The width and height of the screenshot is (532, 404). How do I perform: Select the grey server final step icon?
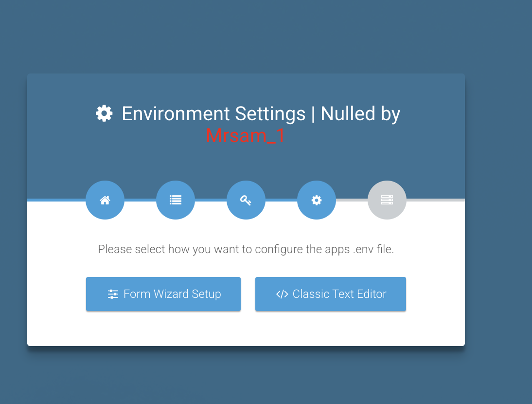387,200
